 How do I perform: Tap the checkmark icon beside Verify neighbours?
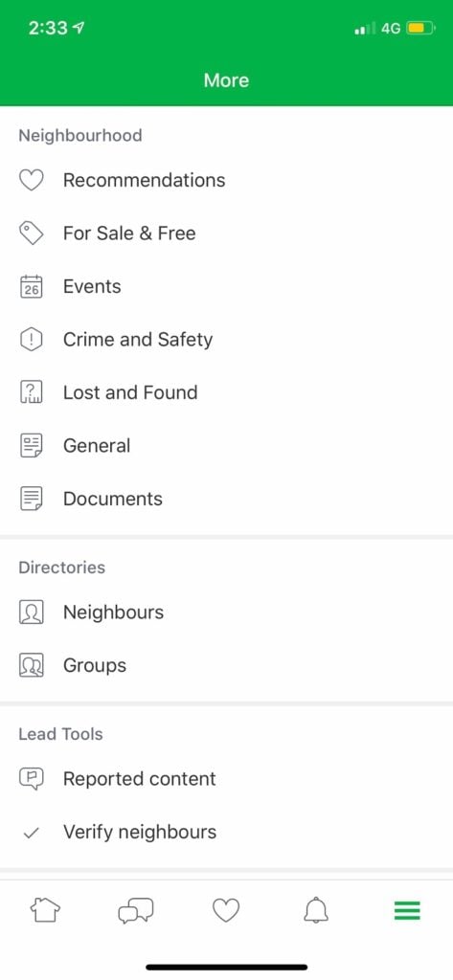click(x=32, y=833)
